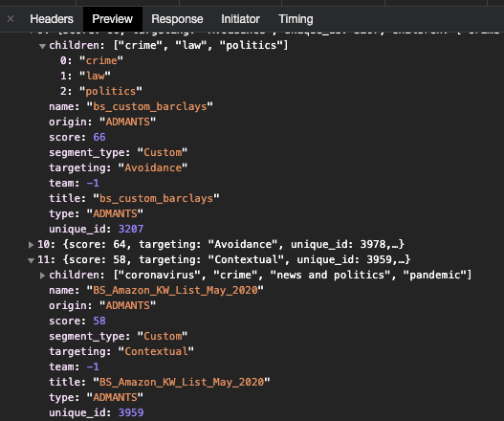Viewport: 504px width, 421px height.
Task: Click score value 58 property row
Action: click(x=77, y=321)
